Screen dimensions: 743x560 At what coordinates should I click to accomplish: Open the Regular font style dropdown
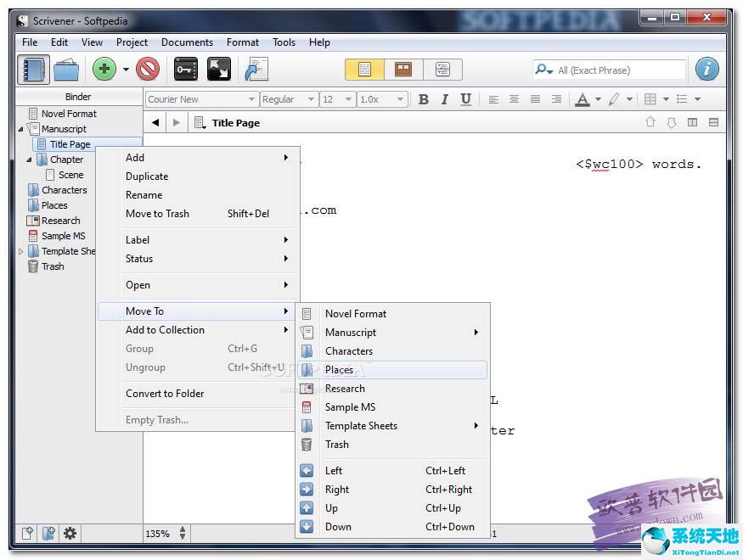(x=289, y=99)
